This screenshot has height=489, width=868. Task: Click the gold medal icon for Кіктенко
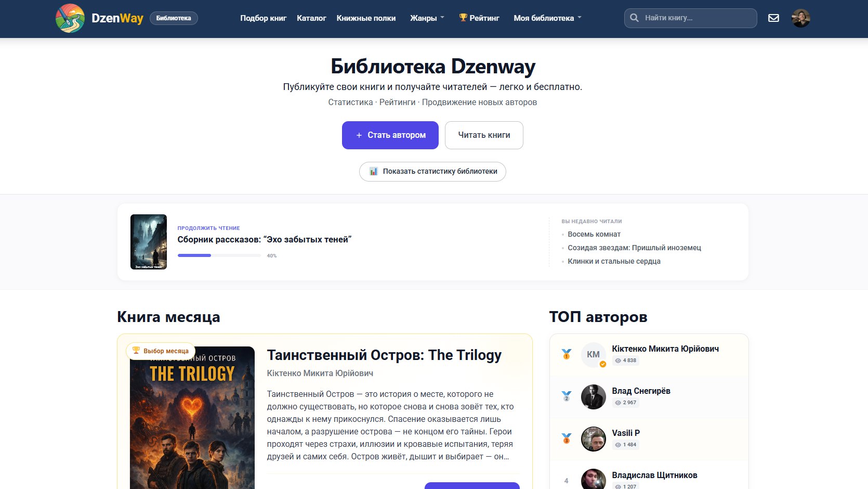click(566, 354)
